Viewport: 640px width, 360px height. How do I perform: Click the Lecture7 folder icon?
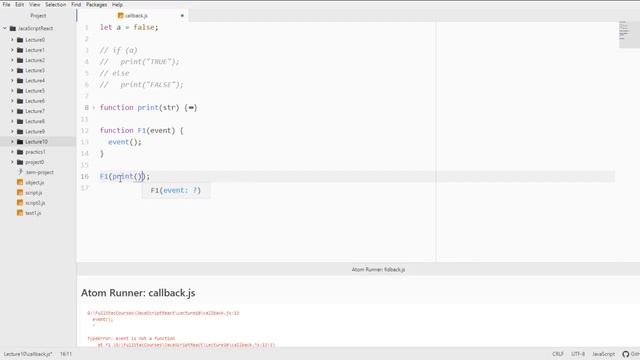20,111
